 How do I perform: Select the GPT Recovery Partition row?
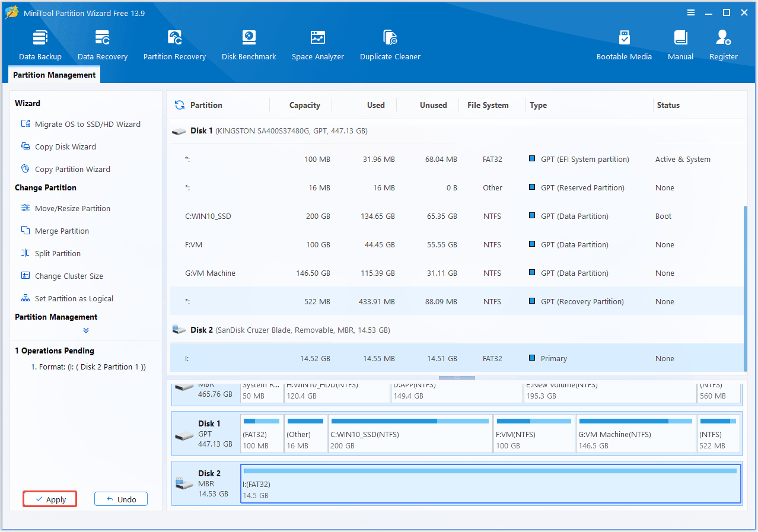pyautogui.click(x=456, y=301)
